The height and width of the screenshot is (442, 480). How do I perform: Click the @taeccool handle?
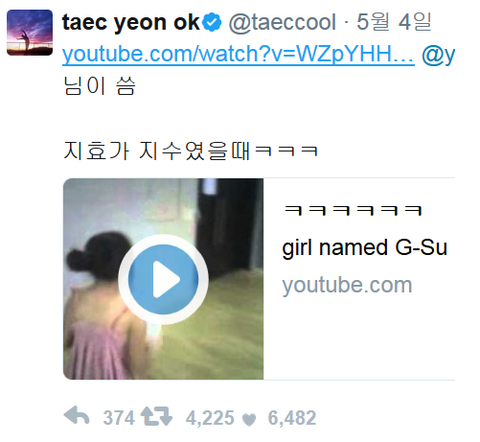[282, 22]
